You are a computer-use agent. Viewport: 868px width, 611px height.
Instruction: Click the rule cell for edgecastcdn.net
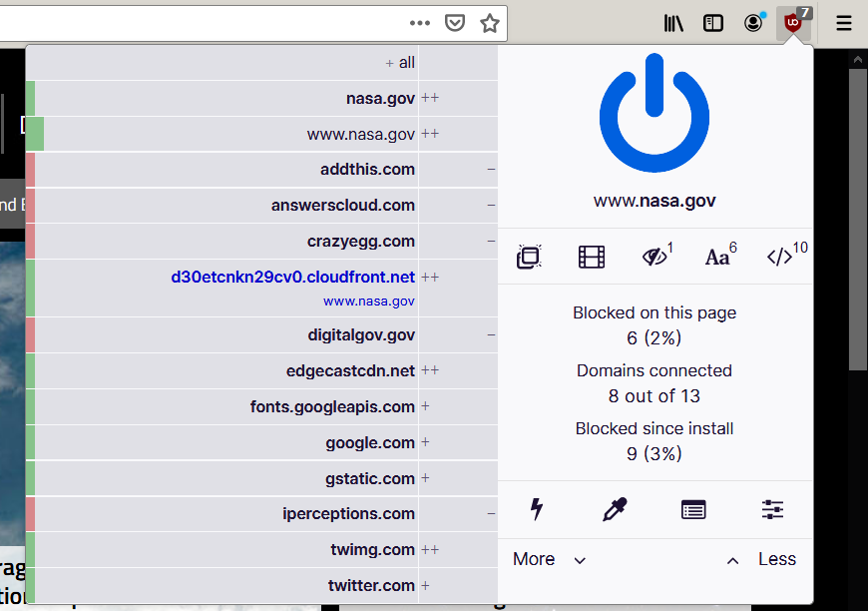pyautogui.click(x=458, y=370)
